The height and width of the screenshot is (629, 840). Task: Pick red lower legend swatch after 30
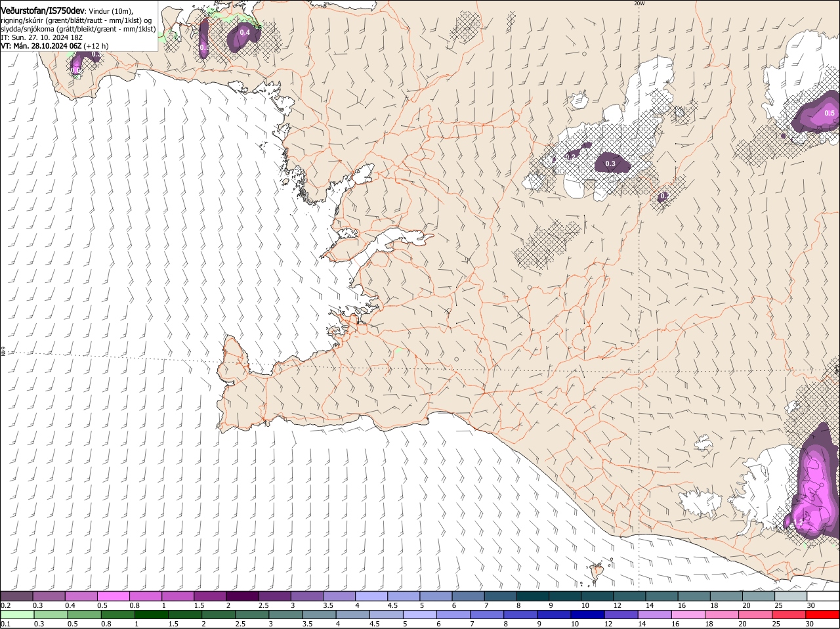822,615
